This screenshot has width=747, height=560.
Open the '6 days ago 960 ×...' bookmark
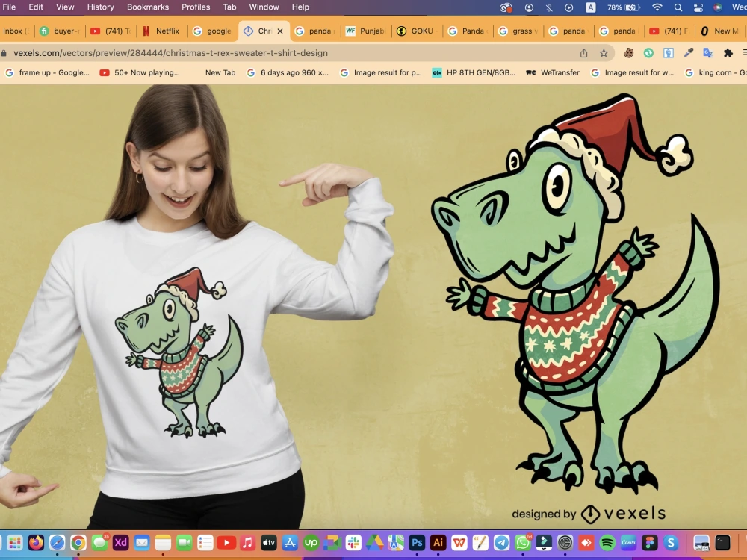click(288, 73)
